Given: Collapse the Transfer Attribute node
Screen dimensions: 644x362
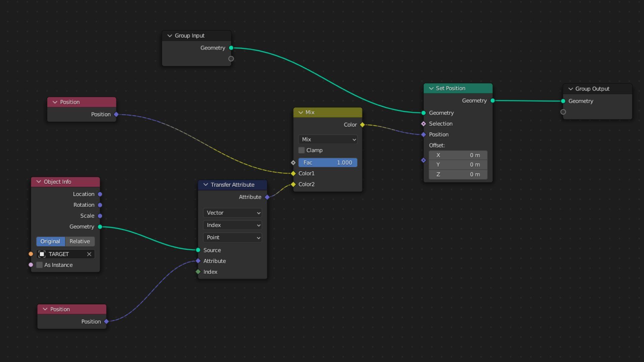Looking at the screenshot, I should 206,185.
